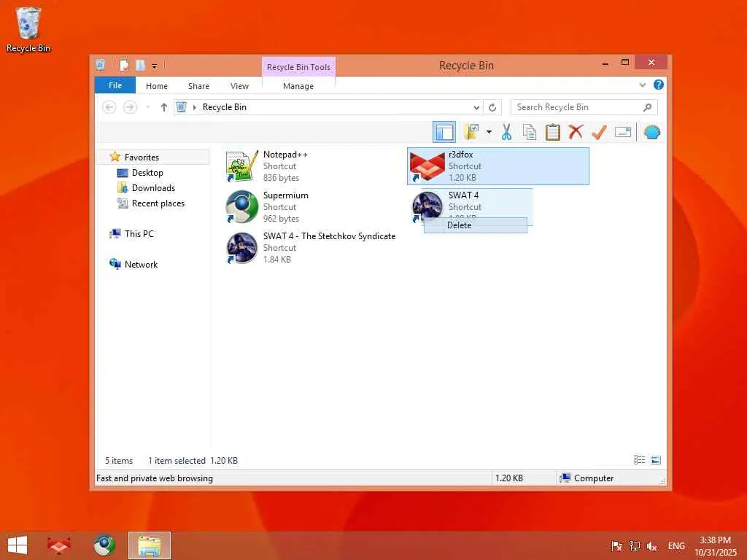Image resolution: width=747 pixels, height=560 pixels.
Task: Click the ENG language indicator
Action: [676, 545]
